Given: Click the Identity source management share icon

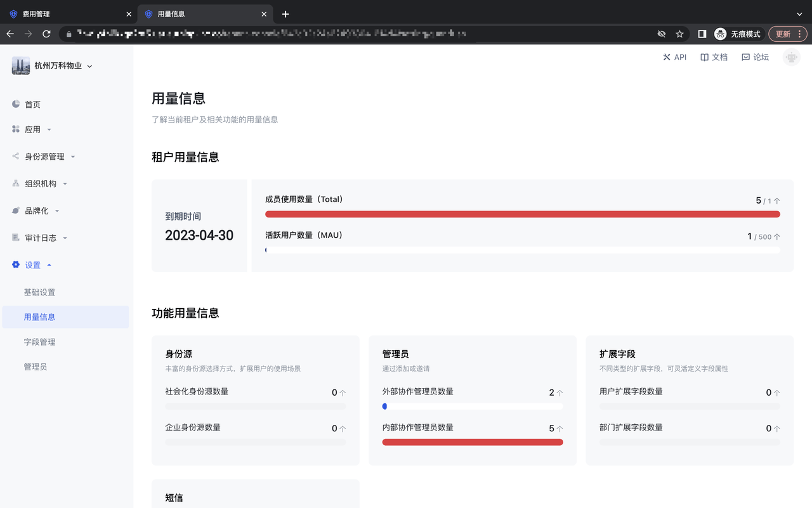Looking at the screenshot, I should pyautogui.click(x=16, y=156).
